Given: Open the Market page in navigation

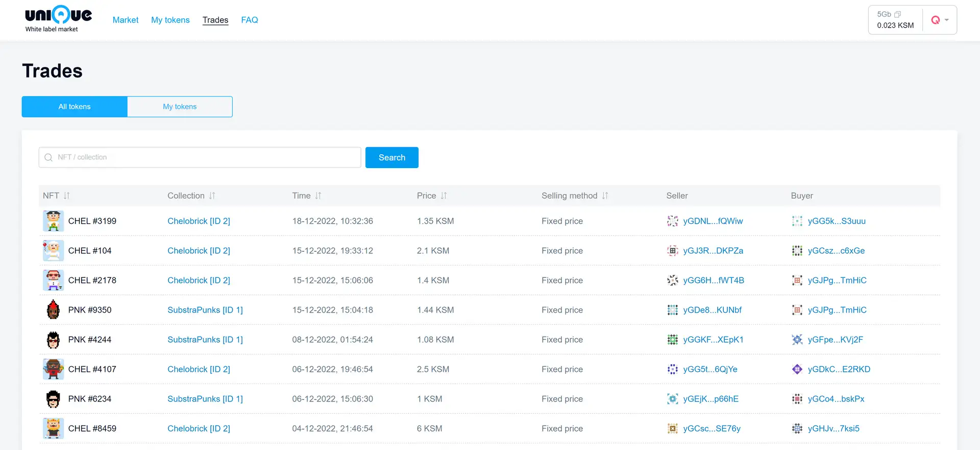Looking at the screenshot, I should [126, 20].
